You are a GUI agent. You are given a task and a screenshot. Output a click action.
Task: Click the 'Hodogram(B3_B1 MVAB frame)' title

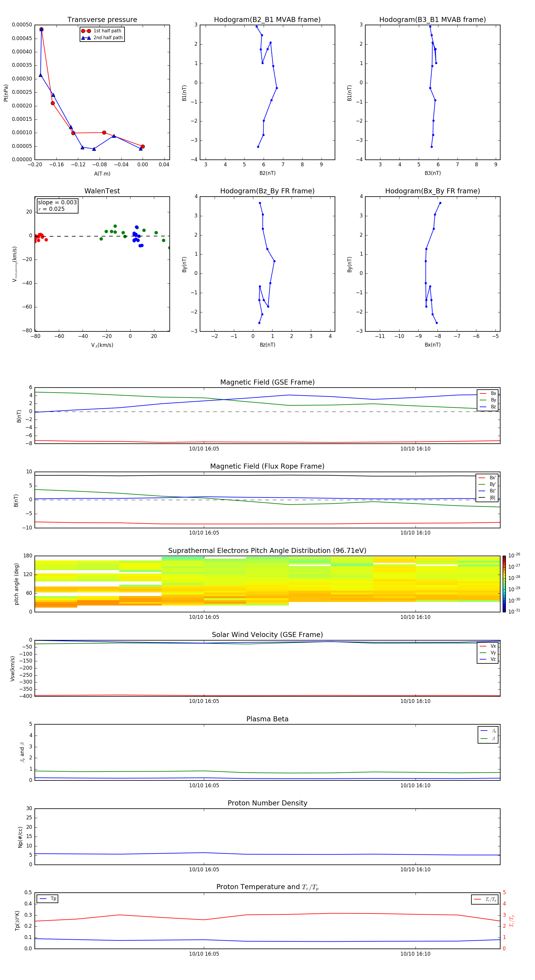point(432,20)
